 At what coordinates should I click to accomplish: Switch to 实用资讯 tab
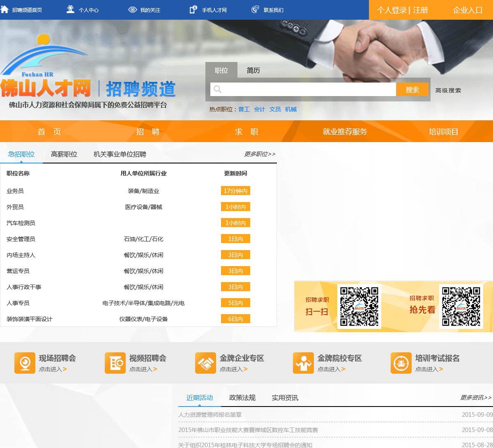[x=285, y=397]
